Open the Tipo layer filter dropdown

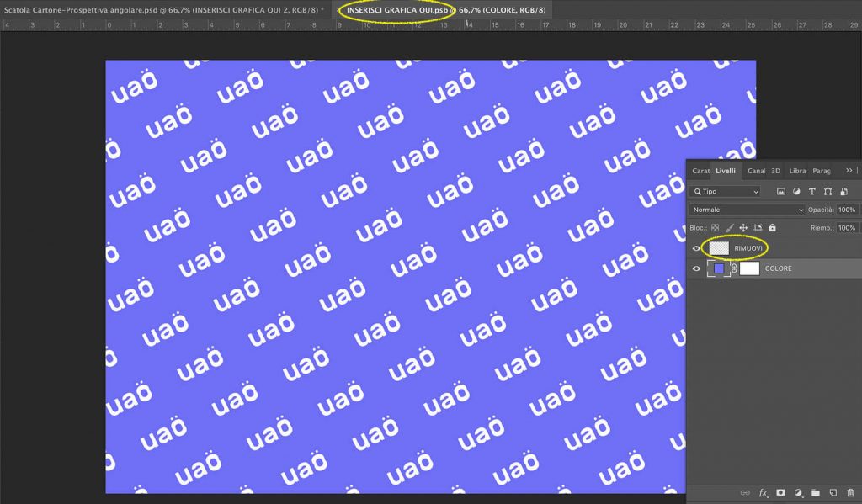[x=726, y=192]
